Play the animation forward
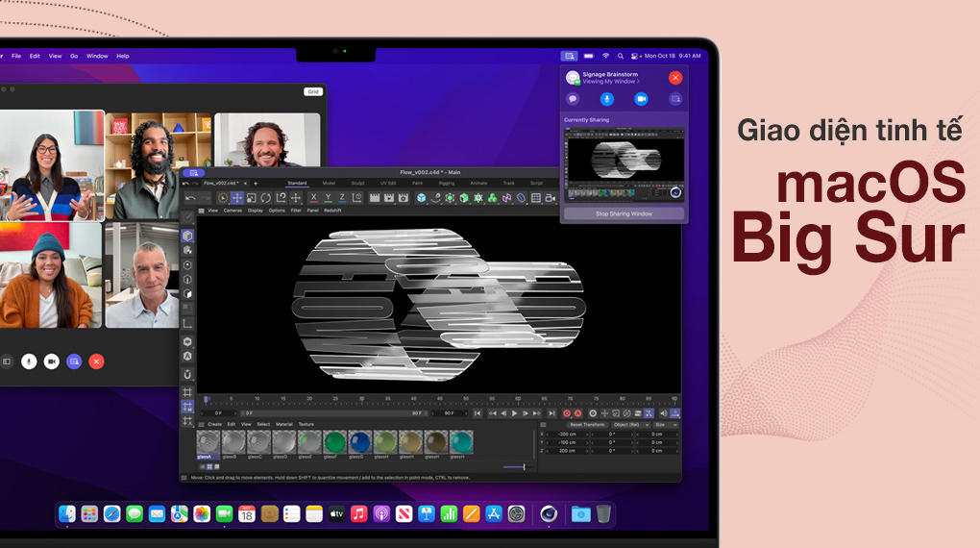 514,413
